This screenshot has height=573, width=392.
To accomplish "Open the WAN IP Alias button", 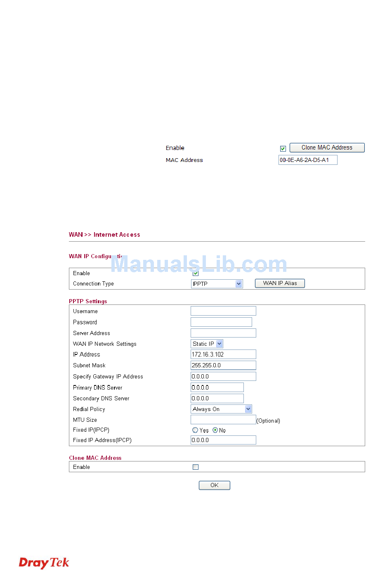I will coord(280,283).
